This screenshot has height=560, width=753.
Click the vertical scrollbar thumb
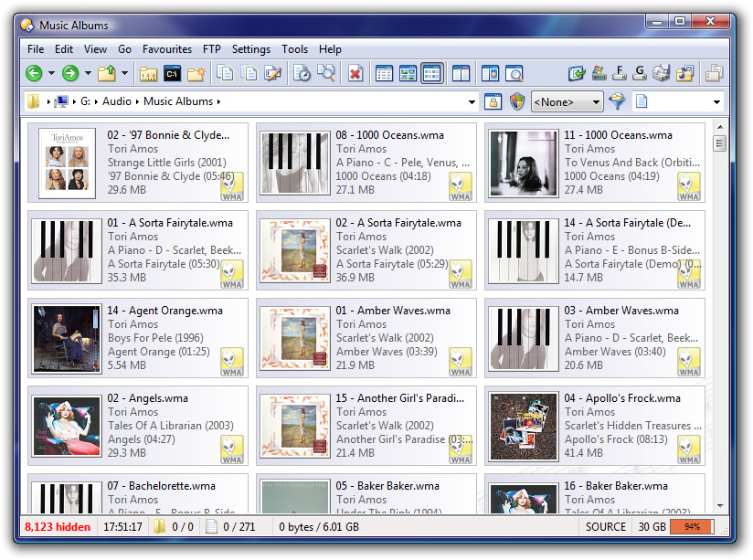719,143
